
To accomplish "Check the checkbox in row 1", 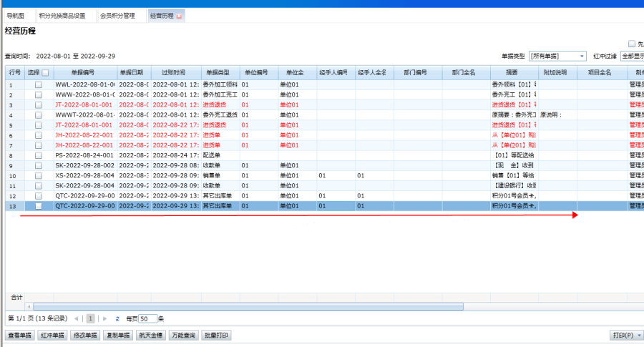I will click(x=39, y=85).
